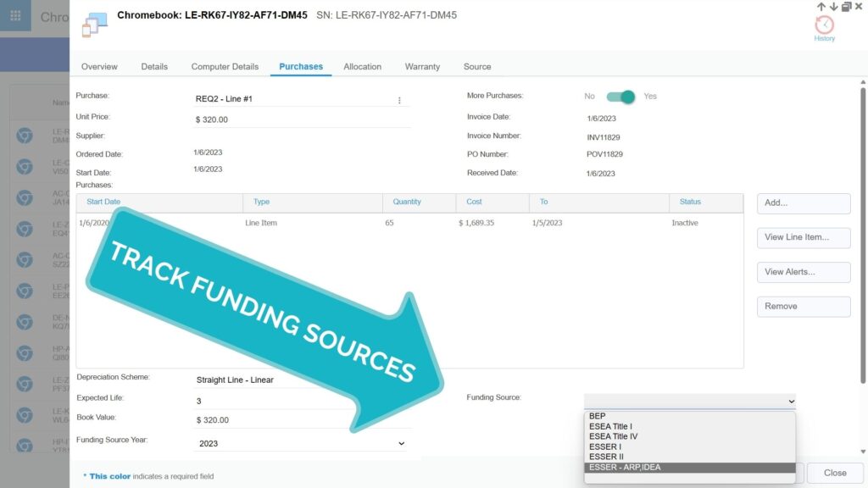Click the Add... button
The width and height of the screenshot is (868, 488).
pos(803,203)
